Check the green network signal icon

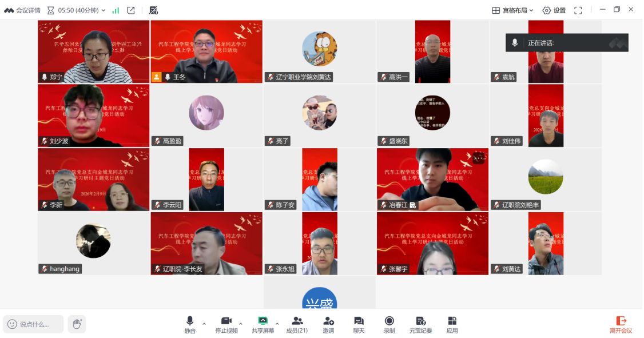pos(116,10)
